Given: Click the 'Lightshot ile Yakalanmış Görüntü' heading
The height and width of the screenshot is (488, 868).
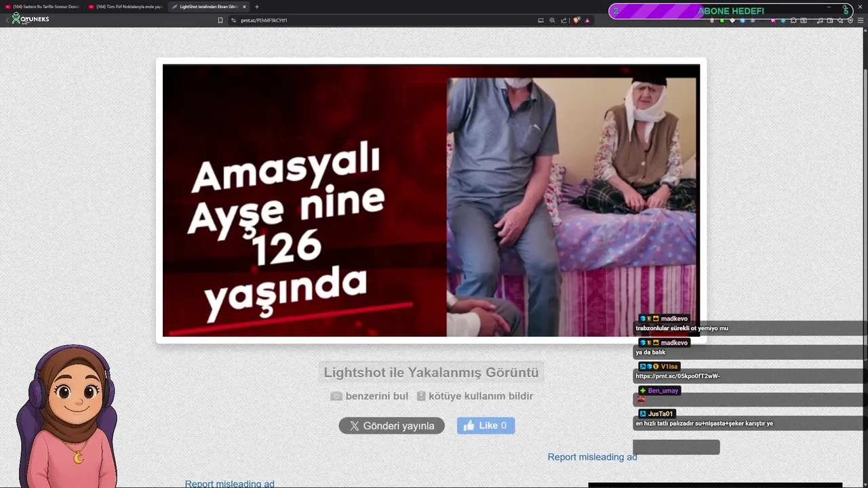Looking at the screenshot, I should click(431, 372).
